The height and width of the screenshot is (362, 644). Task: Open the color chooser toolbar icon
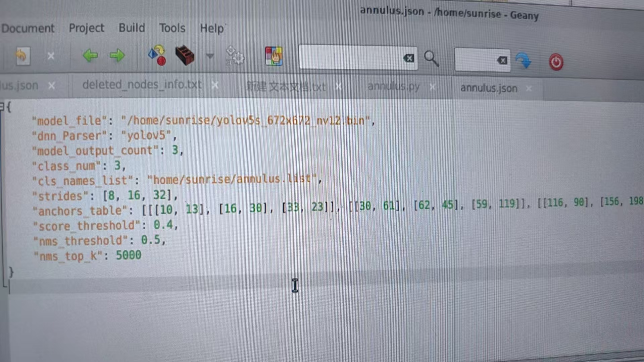coord(274,56)
